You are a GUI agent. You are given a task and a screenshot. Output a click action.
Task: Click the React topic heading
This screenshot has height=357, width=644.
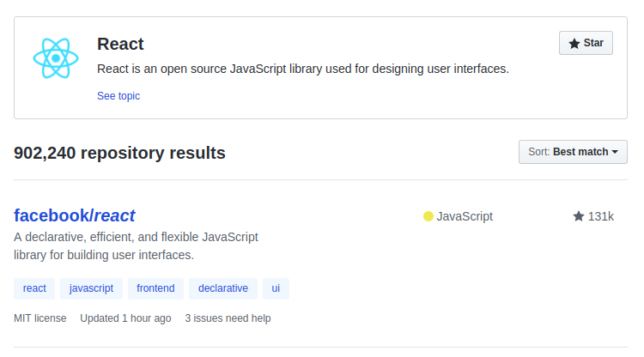[x=120, y=44]
